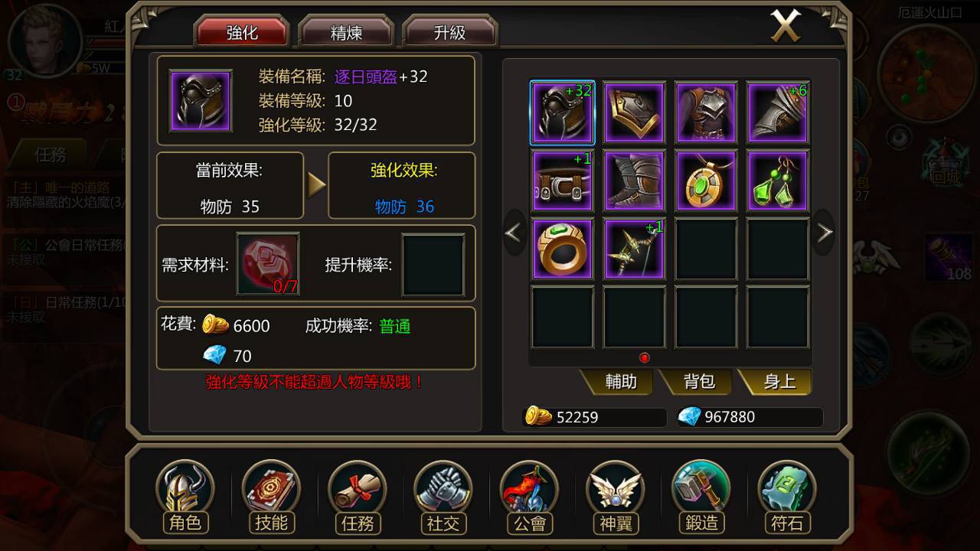Viewport: 980px width, 551px height.
Task: Select the green amulet necklace item
Action: (706, 181)
